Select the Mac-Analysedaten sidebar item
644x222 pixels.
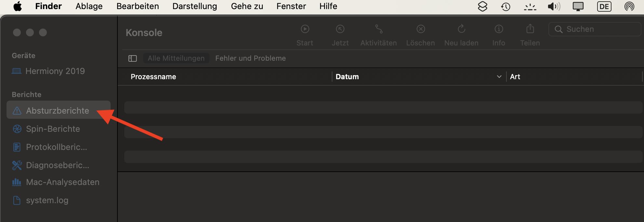click(62, 182)
